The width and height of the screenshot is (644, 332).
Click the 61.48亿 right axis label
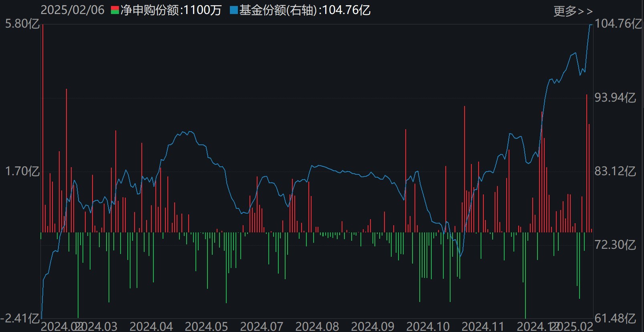pyautogui.click(x=615, y=318)
